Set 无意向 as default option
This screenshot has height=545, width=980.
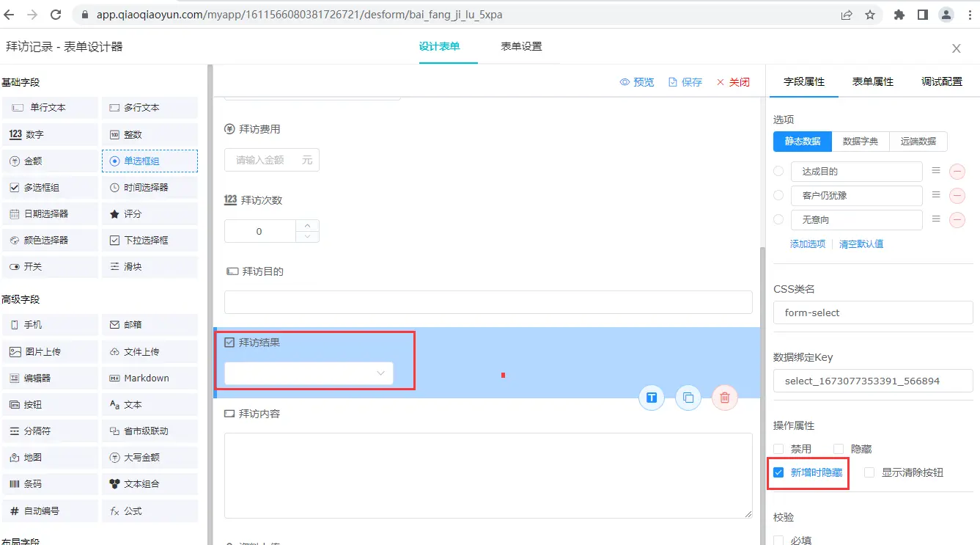[778, 219]
